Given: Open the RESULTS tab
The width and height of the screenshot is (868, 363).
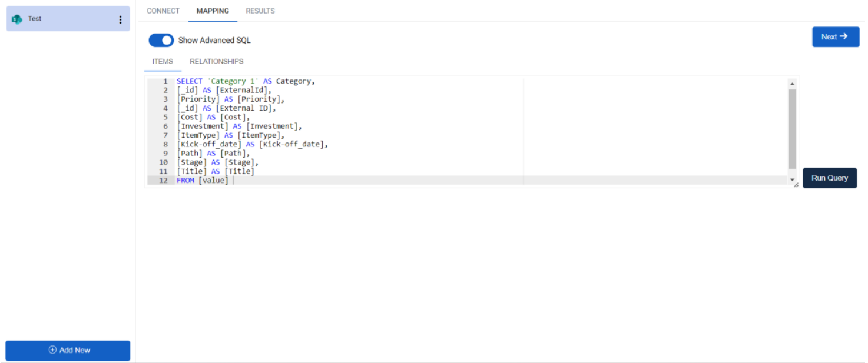Looking at the screenshot, I should point(260,11).
